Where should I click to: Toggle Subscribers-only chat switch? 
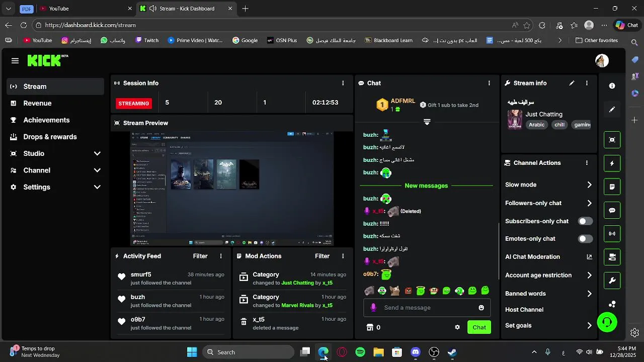click(x=585, y=221)
